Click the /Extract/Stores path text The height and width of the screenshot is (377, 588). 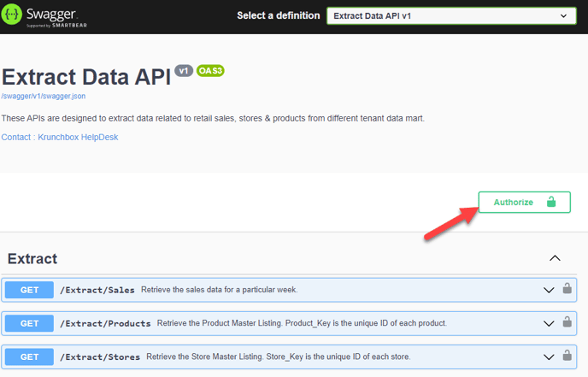100,356
